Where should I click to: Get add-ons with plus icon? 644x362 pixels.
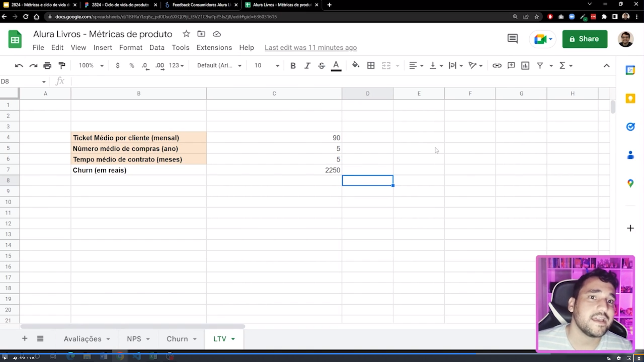[630, 228]
